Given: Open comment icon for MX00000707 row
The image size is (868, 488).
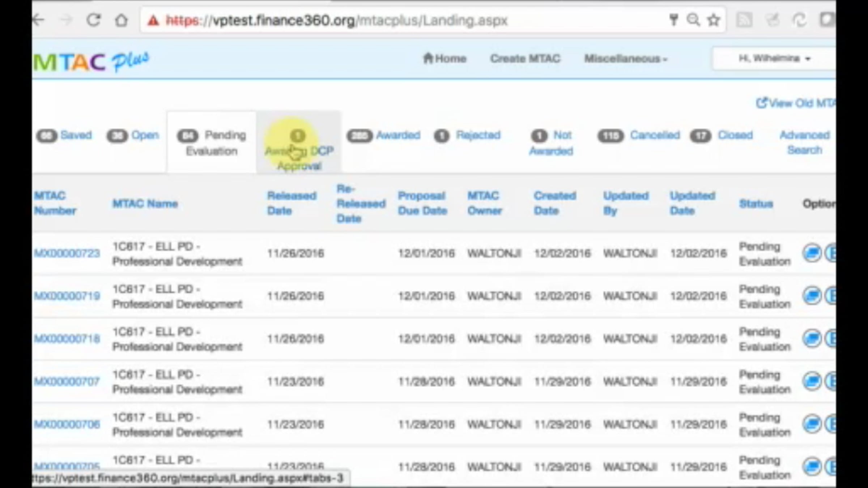Looking at the screenshot, I should (812, 381).
